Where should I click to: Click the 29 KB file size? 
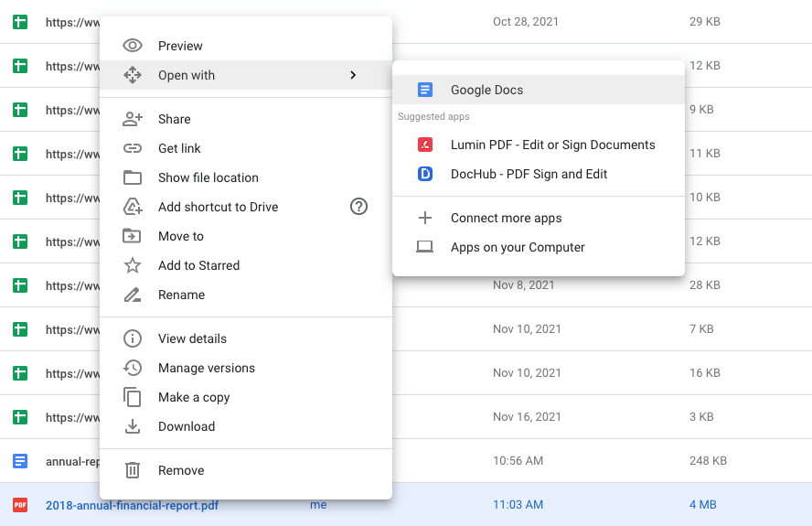click(705, 22)
